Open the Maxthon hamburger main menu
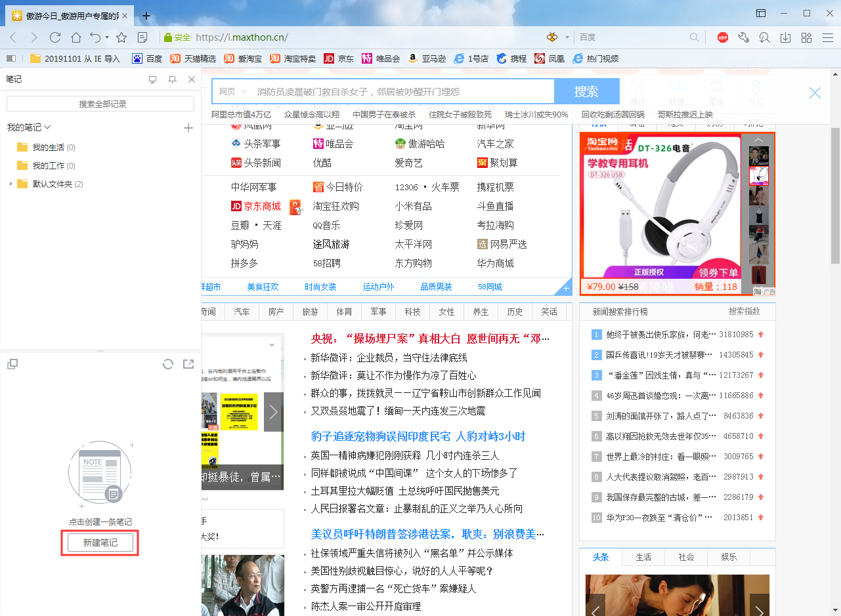The width and height of the screenshot is (841, 616). coord(829,37)
